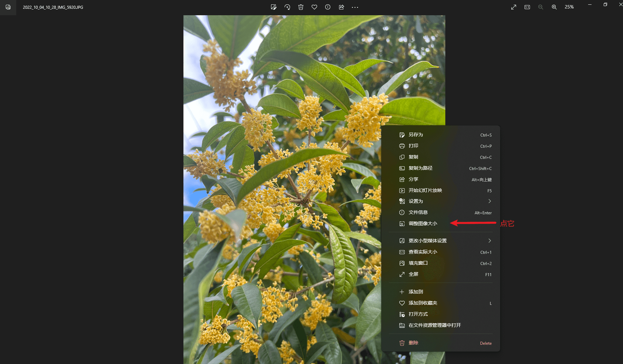Viewport: 623px width, 364px height.
Task: Zoom out with the minus magnifier
Action: point(541,7)
